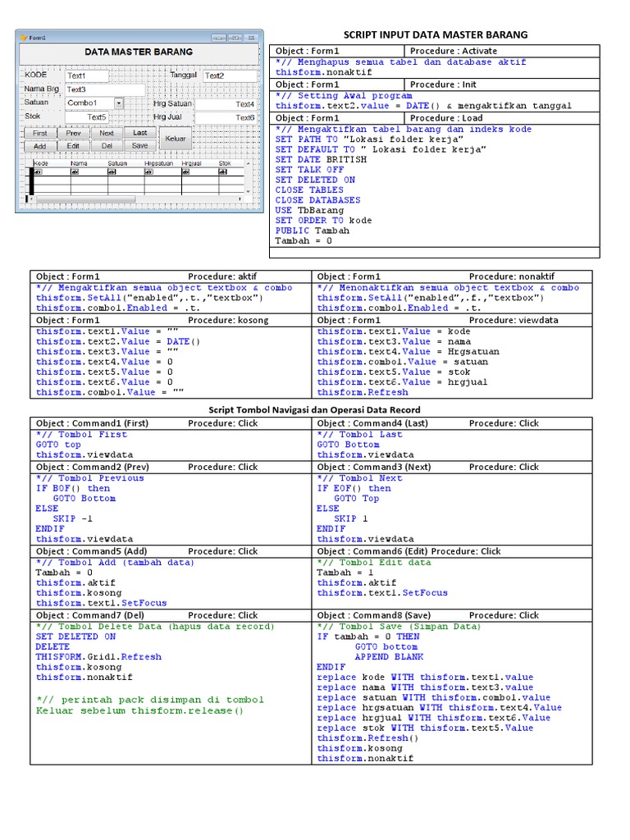The height and width of the screenshot is (840, 630).
Task: Click the Text3 Nama Brg field
Action: (x=104, y=89)
